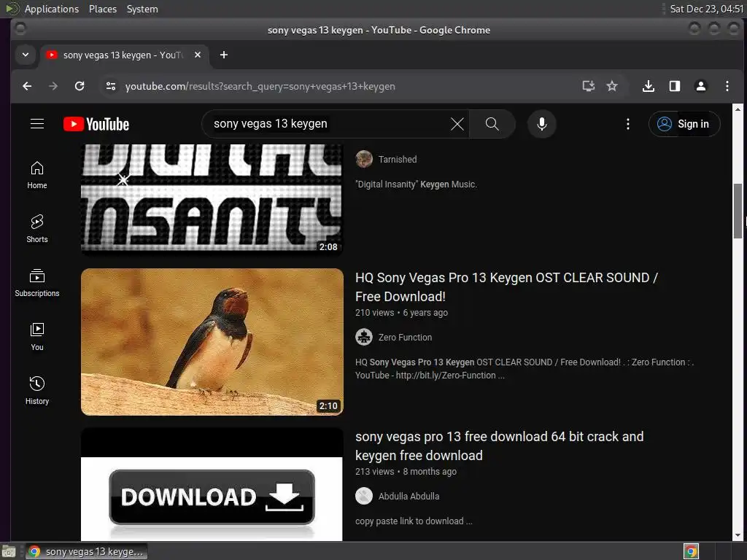This screenshot has height=560, width=747.
Task: Open History in the sidebar
Action: pyautogui.click(x=37, y=391)
